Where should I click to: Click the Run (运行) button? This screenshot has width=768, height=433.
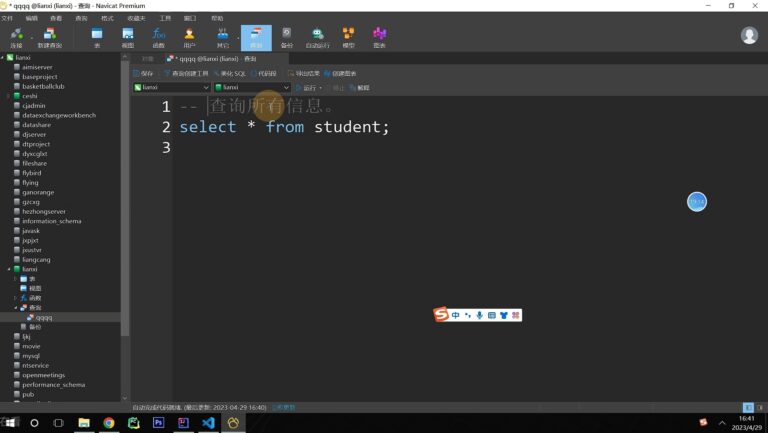tap(306, 88)
